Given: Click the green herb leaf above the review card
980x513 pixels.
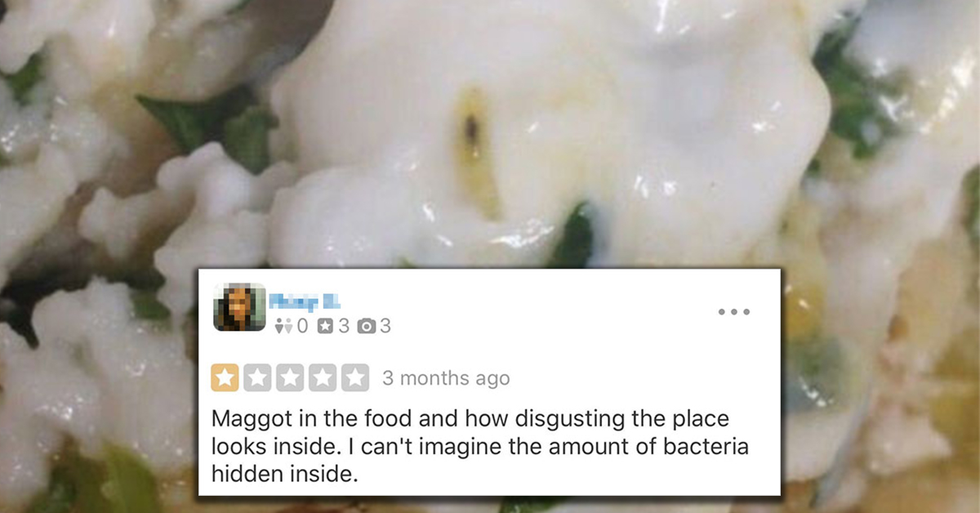Looking at the screenshot, I should [577, 235].
